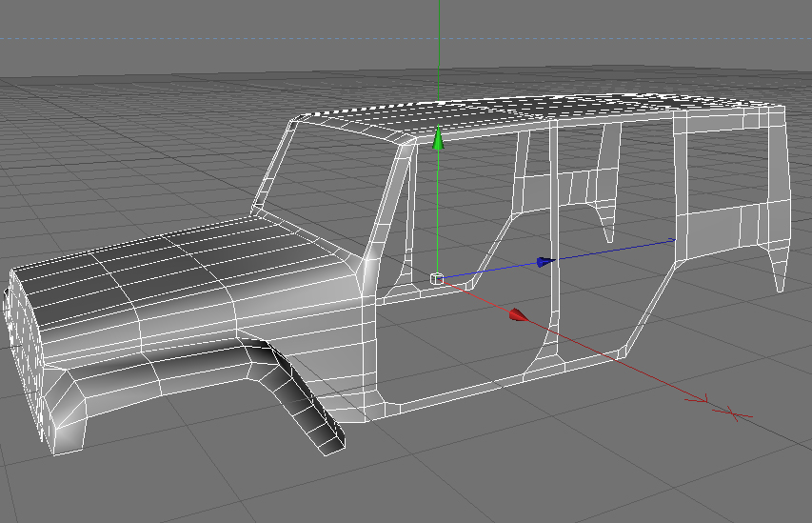This screenshot has height=523, width=812.
Task: Select the blue Z-axis arrow handle
Action: (x=545, y=262)
